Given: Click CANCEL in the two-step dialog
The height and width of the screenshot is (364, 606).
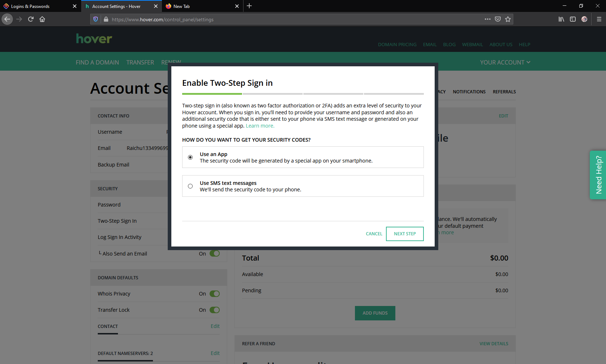Looking at the screenshot, I should pos(374,234).
